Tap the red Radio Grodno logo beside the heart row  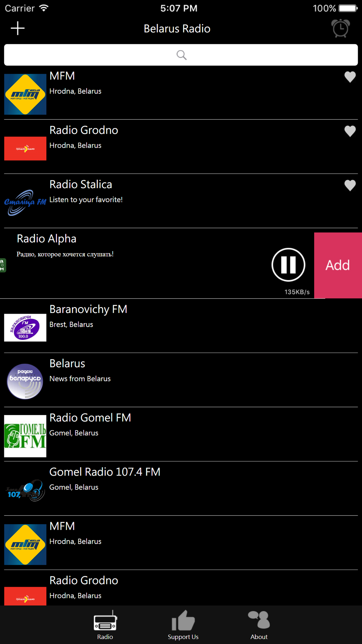click(25, 149)
